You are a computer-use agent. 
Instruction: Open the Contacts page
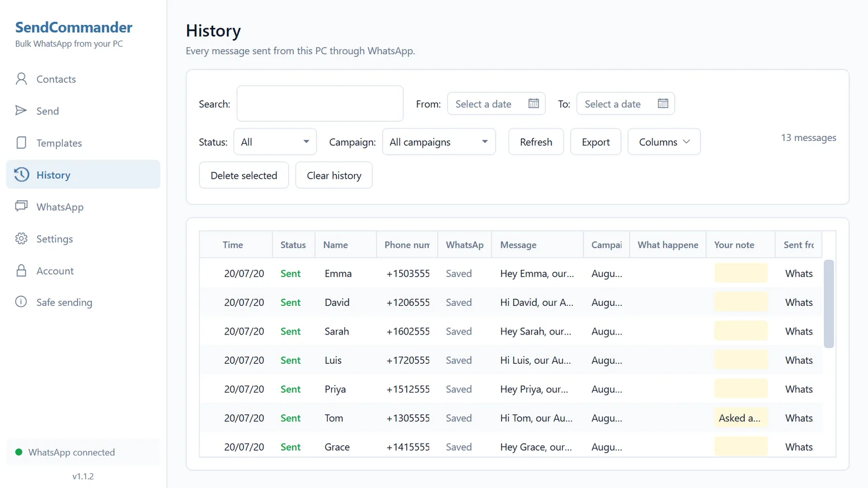click(x=83, y=79)
